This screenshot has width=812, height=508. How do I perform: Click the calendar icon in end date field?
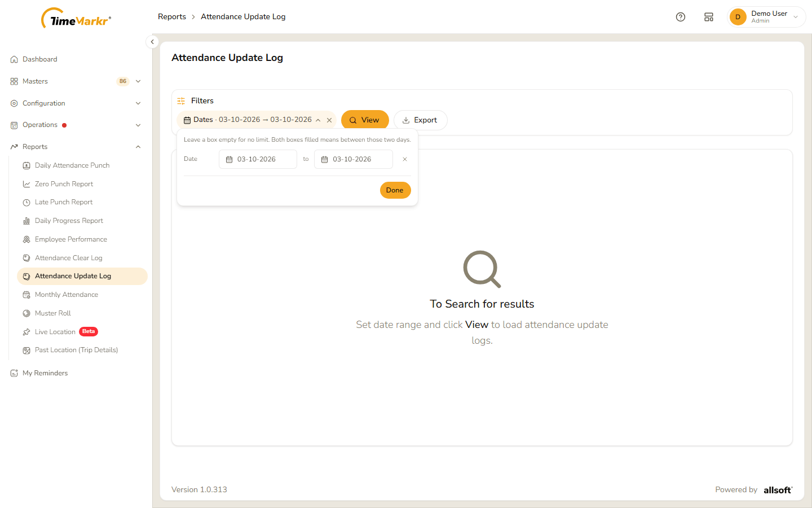click(x=325, y=160)
